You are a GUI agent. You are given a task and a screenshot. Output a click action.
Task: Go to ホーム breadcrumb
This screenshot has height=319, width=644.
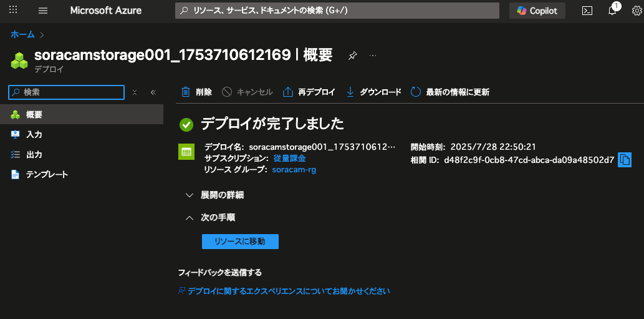[22, 34]
